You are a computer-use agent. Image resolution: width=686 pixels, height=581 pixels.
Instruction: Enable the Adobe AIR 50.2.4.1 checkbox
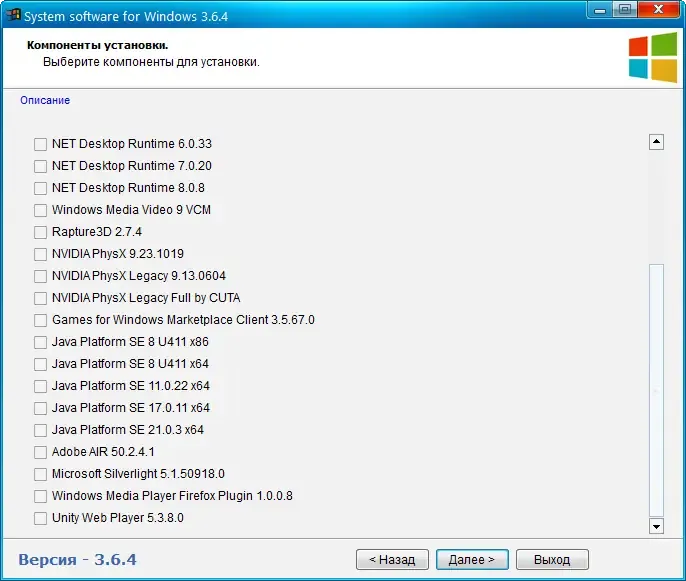(x=40, y=452)
